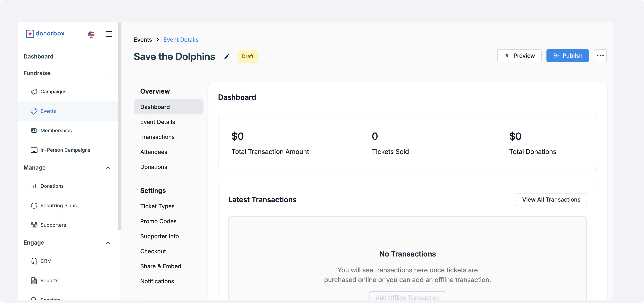Open Supporters via people icon

[34, 225]
